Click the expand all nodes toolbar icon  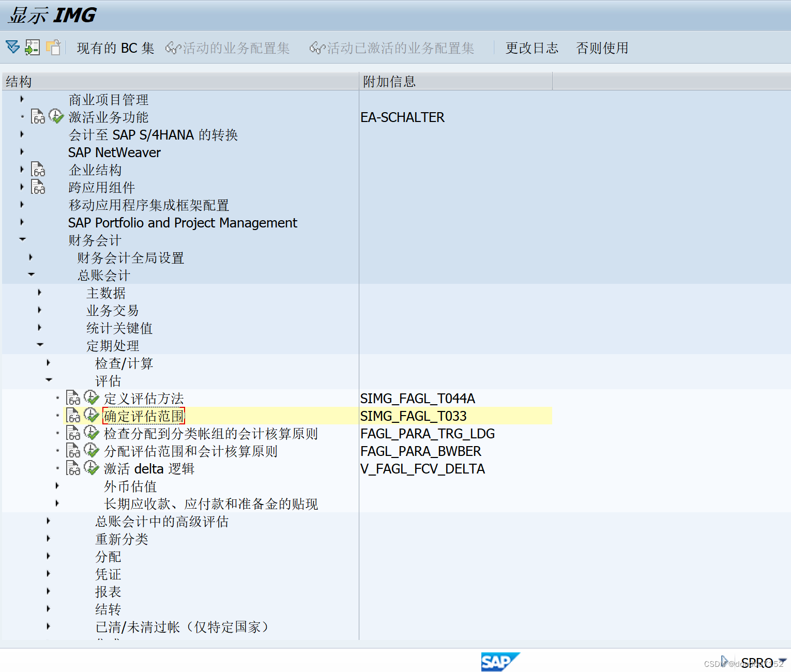(x=13, y=47)
